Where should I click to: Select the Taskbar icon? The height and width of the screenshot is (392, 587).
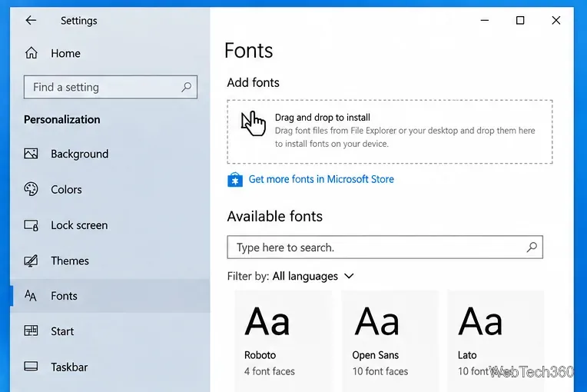[31, 366]
